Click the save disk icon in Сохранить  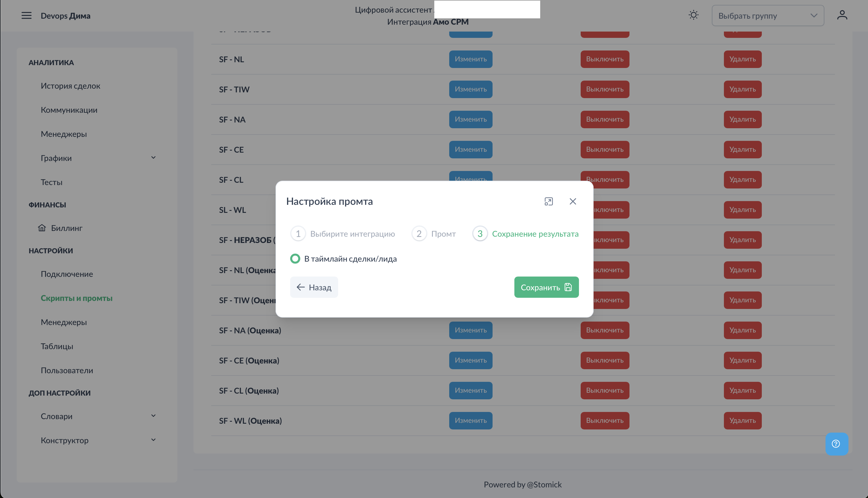click(x=568, y=287)
